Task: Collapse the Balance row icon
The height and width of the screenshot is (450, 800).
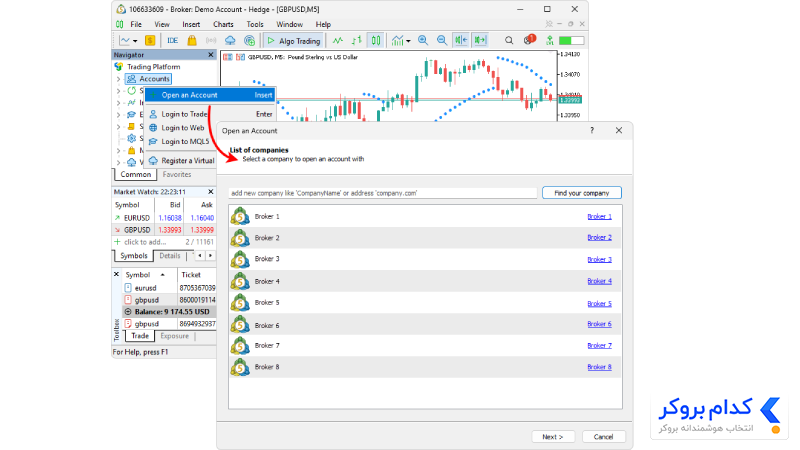Action: coord(128,312)
